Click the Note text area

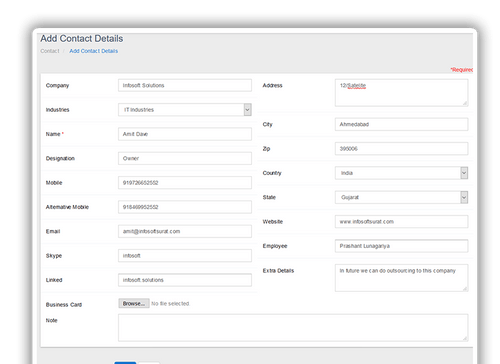pyautogui.click(x=293, y=327)
